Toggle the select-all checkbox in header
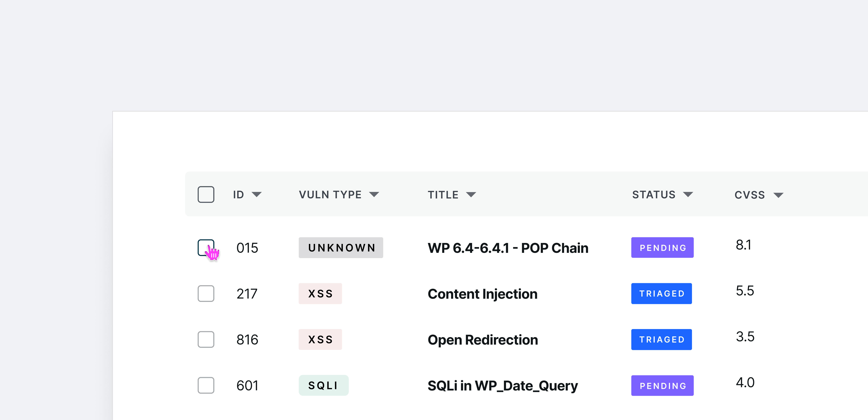The image size is (868, 420). click(206, 195)
